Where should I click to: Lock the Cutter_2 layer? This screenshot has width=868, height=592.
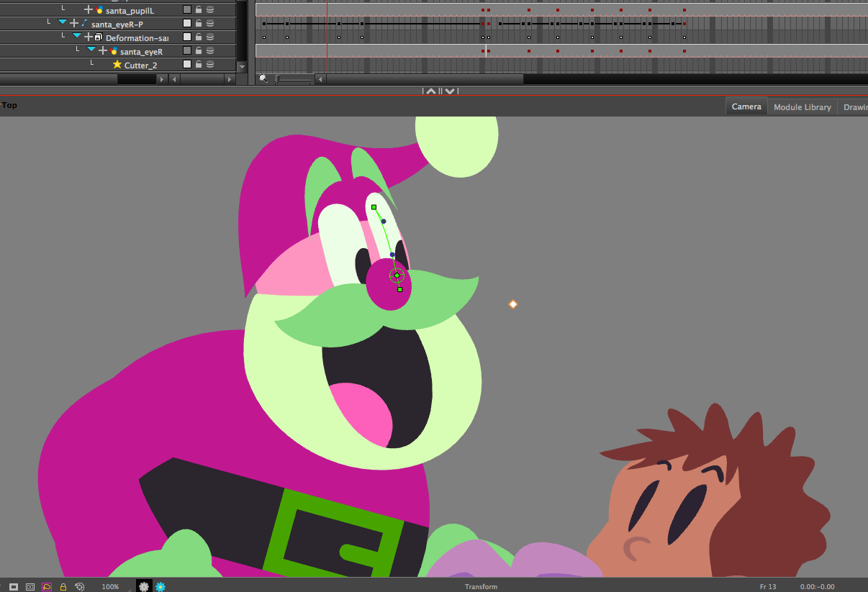[199, 65]
